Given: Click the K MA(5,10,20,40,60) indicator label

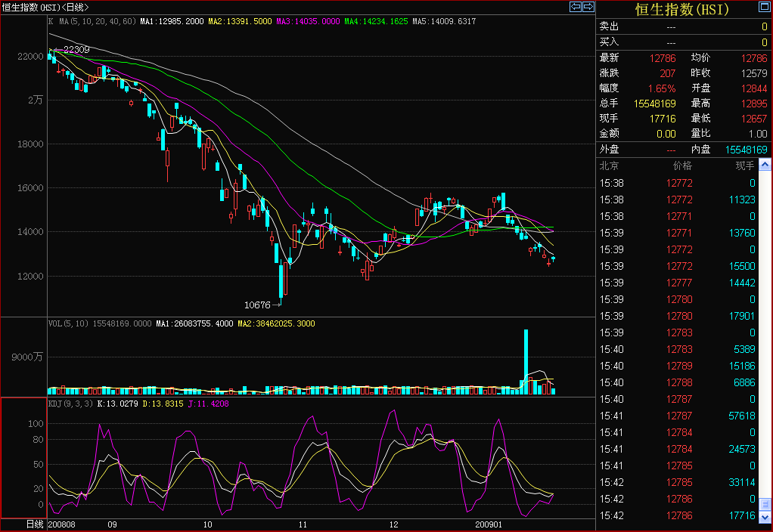Looking at the screenshot, I should (x=92, y=21).
